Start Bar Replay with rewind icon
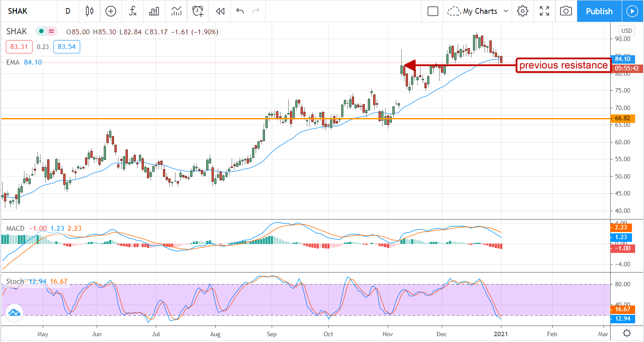This screenshot has height=342, width=644. tap(220, 11)
